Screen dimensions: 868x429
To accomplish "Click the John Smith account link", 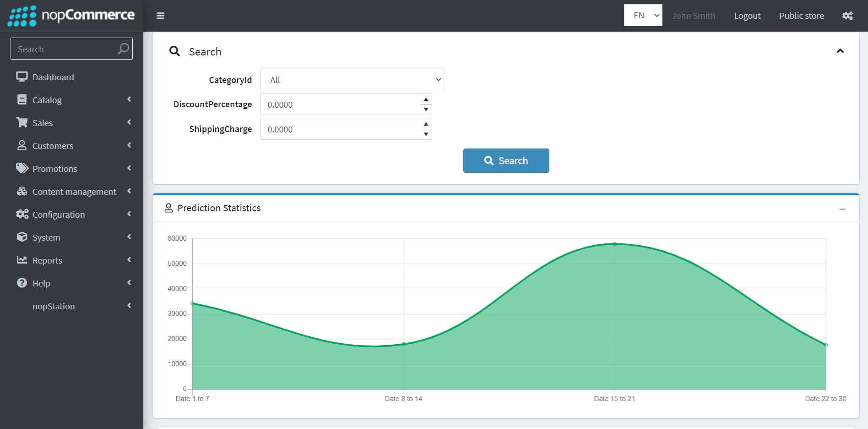I will (x=694, y=16).
